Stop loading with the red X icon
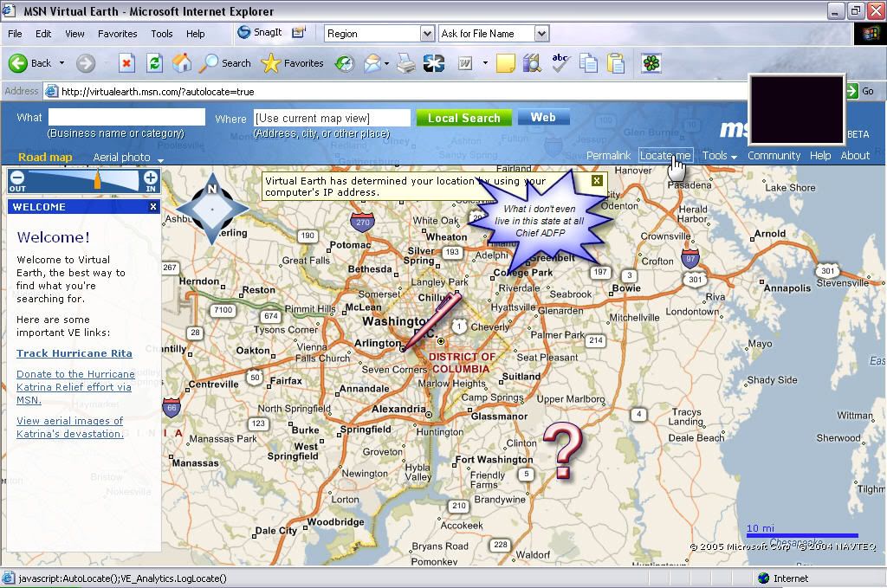Screen dimensions: 887x588 point(126,63)
